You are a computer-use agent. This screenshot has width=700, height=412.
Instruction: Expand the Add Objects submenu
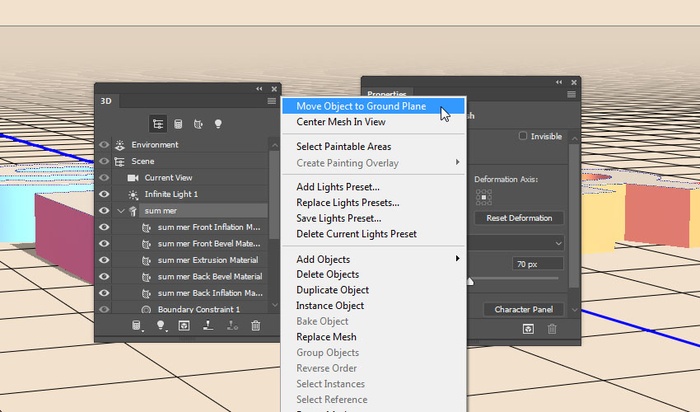372,259
